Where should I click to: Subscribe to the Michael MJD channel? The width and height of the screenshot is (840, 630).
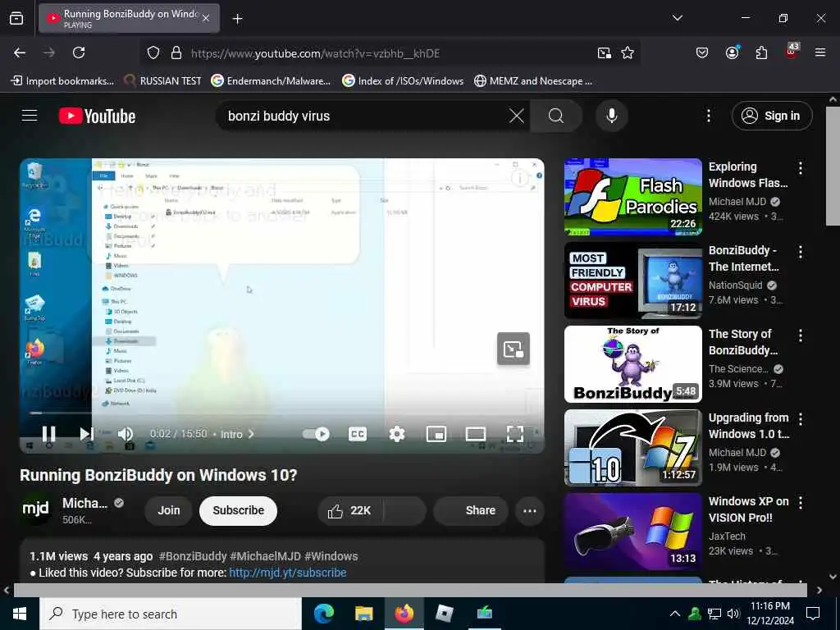tap(239, 510)
